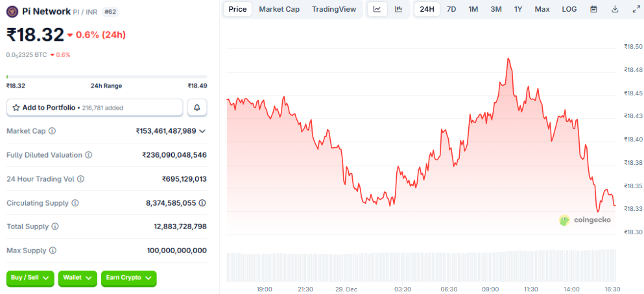Open the calendar date range picker

[x=593, y=9]
